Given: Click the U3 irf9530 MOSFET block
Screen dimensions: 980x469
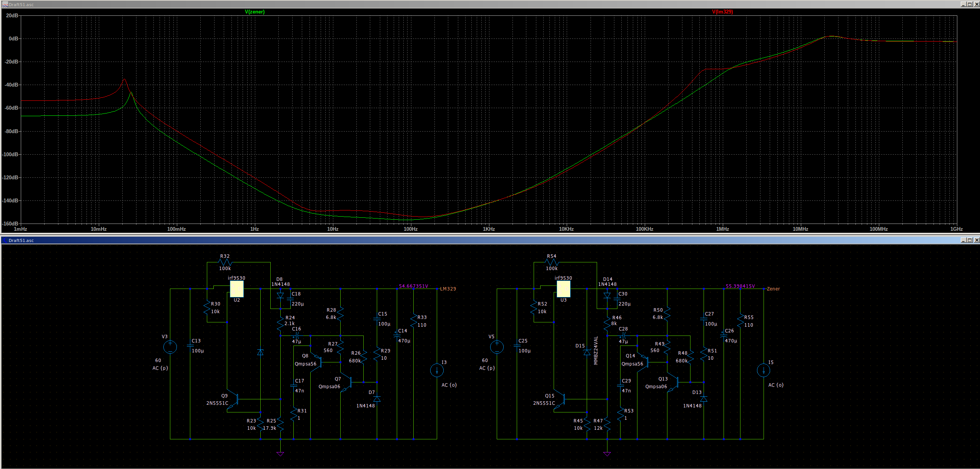Looking at the screenshot, I should [563, 289].
